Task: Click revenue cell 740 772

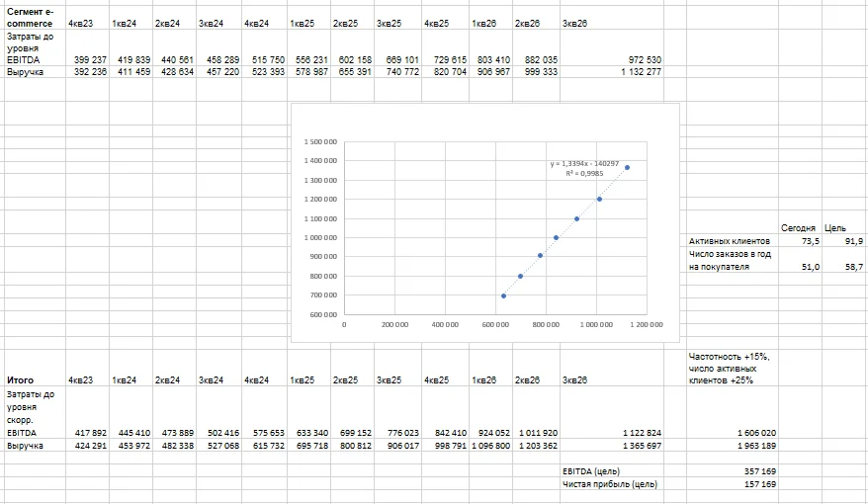Action: point(397,72)
